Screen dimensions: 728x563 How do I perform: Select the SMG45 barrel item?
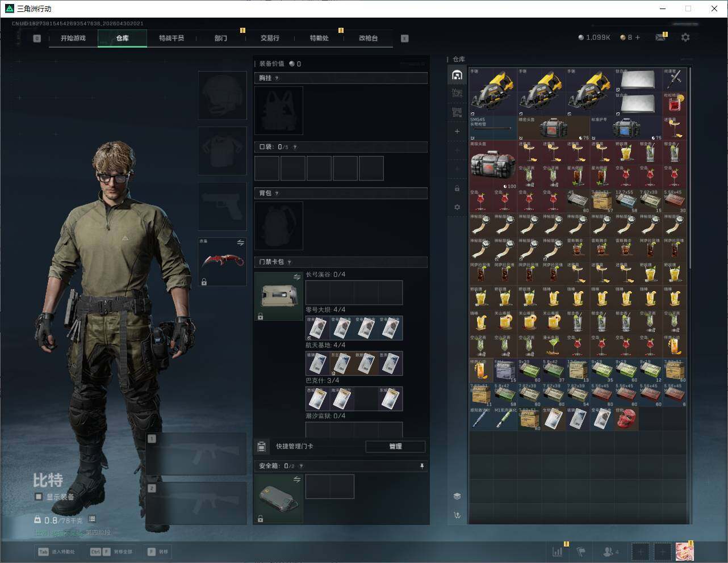[493, 128]
